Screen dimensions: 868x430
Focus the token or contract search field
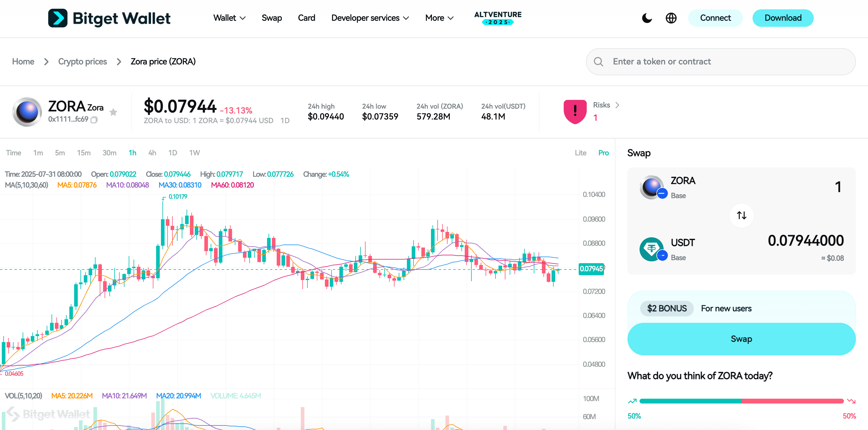click(x=720, y=62)
